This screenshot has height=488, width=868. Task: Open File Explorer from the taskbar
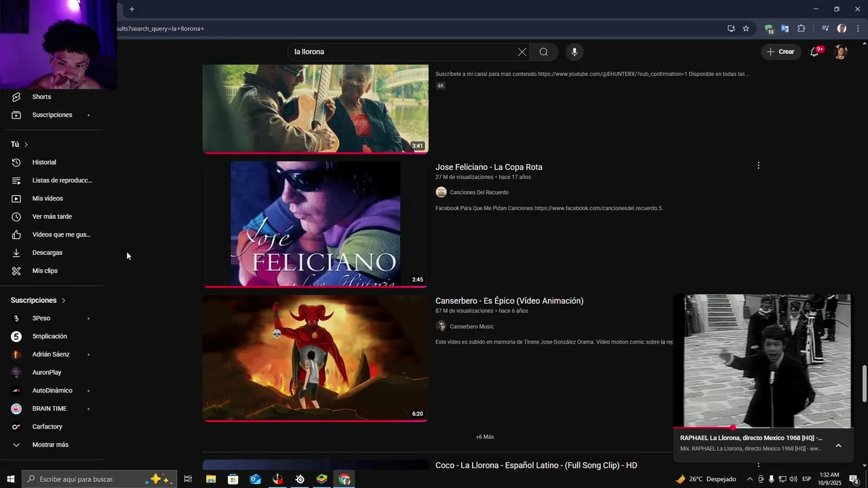click(211, 479)
